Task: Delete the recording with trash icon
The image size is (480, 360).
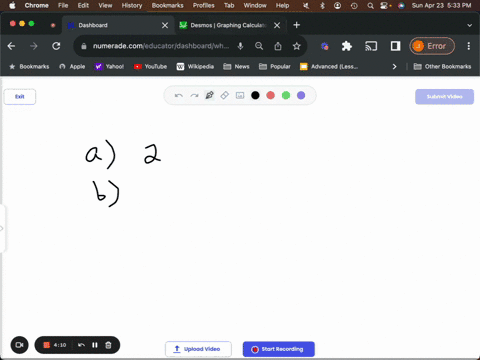Action: [108, 345]
